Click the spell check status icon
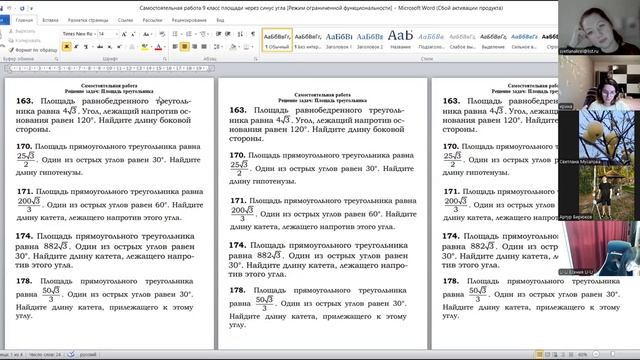The height and width of the screenshot is (360, 640). pos(71,354)
